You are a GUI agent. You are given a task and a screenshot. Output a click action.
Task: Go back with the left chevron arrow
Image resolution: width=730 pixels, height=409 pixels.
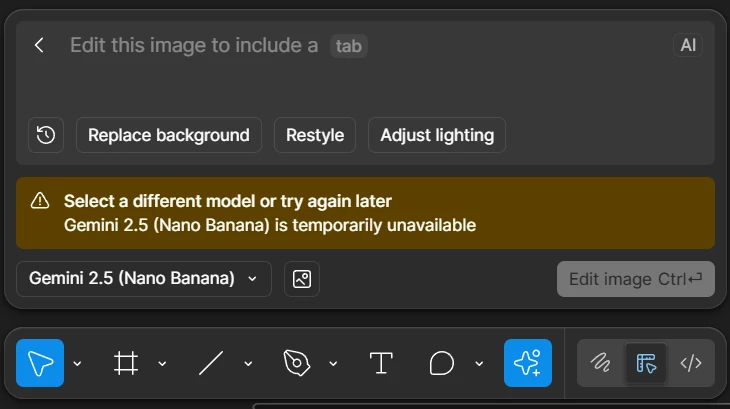tap(39, 45)
